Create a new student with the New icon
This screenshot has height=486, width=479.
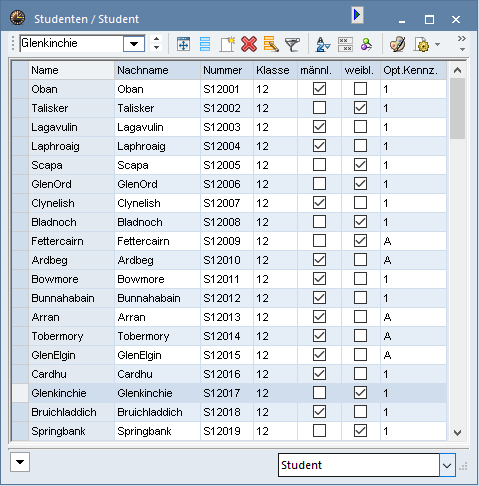pos(227,44)
